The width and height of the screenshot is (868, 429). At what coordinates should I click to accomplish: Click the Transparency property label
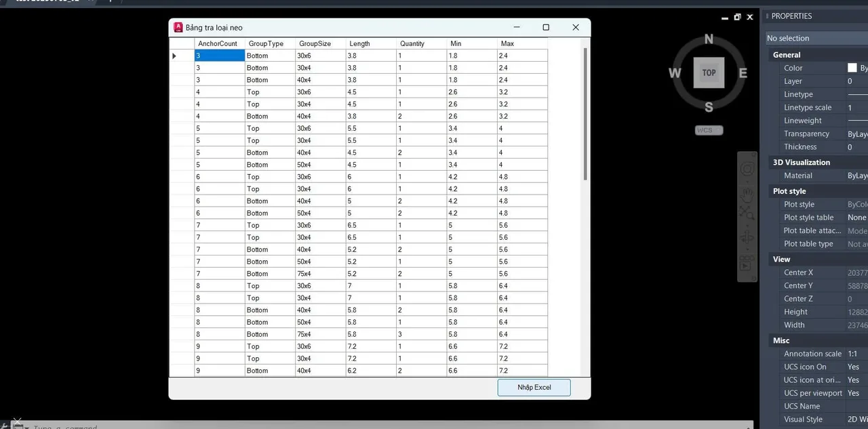coord(806,134)
